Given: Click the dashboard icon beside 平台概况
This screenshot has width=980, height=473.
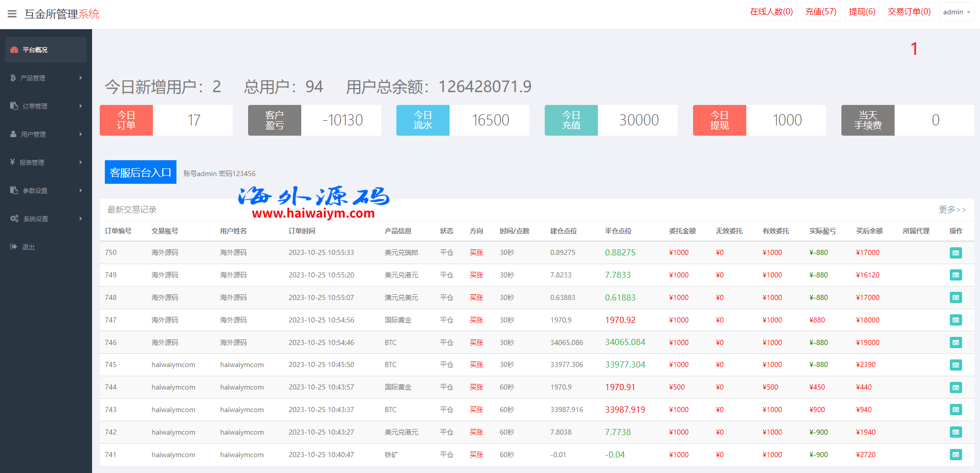Looking at the screenshot, I should [x=14, y=50].
